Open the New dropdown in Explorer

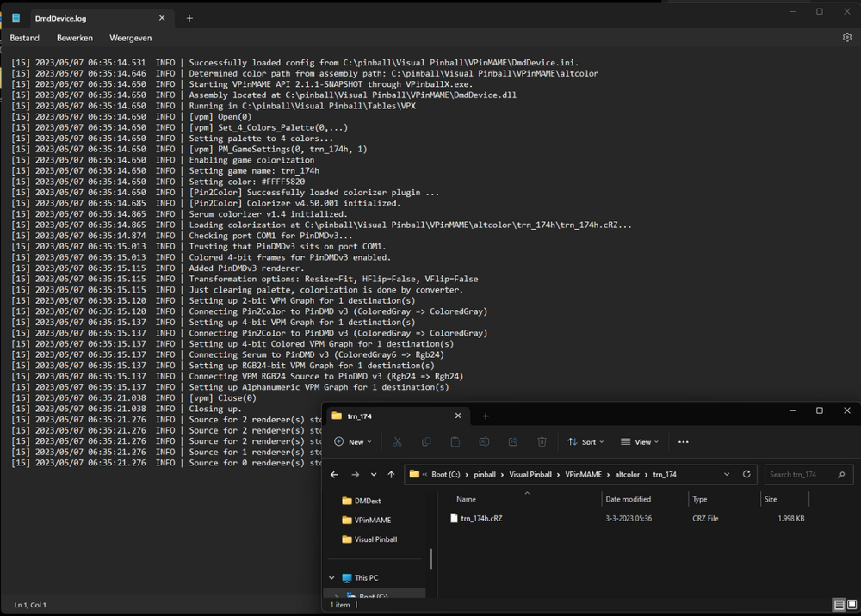353,441
